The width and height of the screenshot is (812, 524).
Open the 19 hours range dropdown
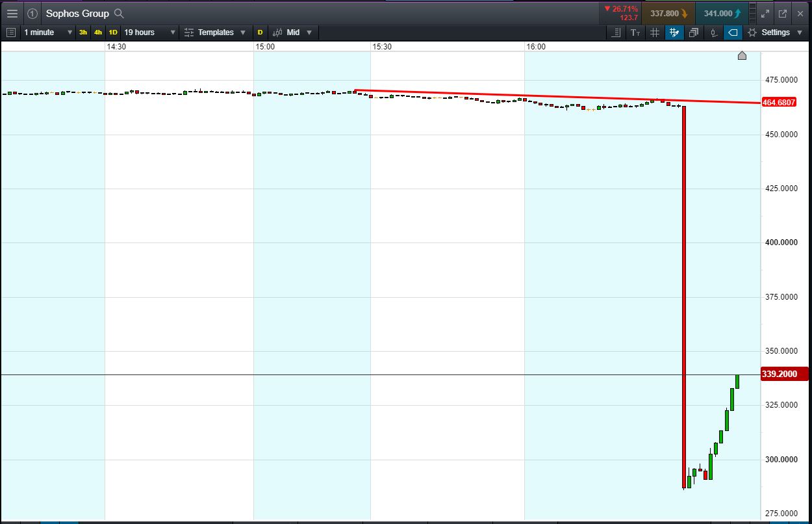coord(150,33)
